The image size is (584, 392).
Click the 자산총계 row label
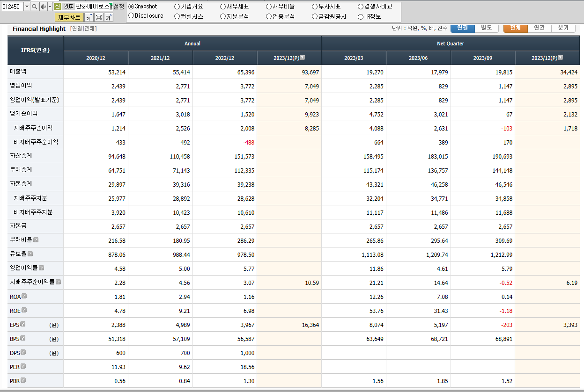(x=21, y=156)
